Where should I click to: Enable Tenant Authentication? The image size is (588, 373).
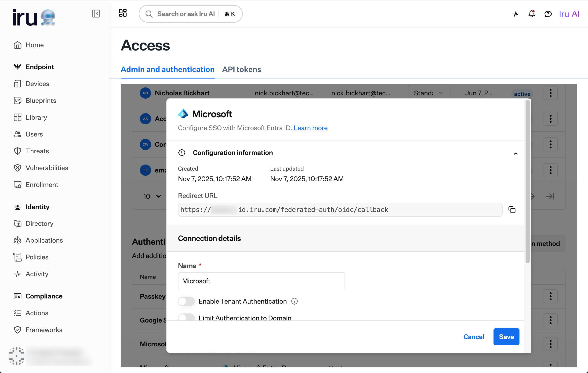[186, 301]
